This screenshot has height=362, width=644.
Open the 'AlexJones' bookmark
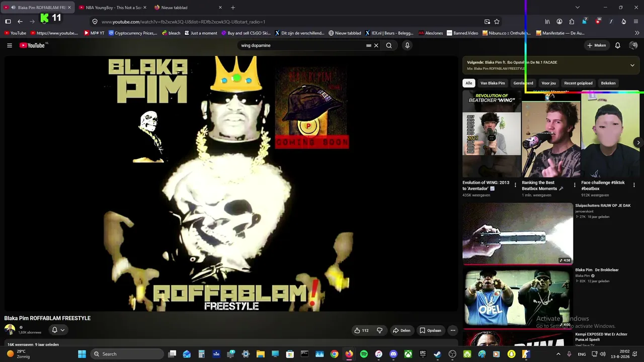point(431,33)
